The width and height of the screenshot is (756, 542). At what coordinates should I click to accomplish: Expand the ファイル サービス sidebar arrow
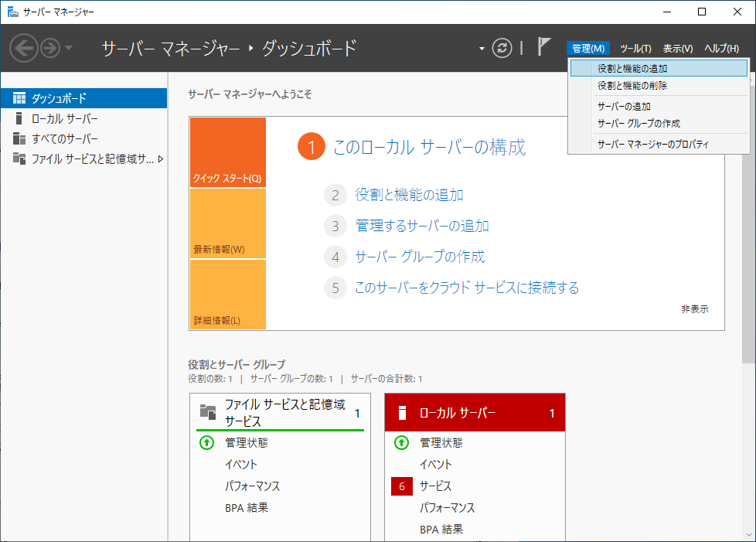[161, 159]
